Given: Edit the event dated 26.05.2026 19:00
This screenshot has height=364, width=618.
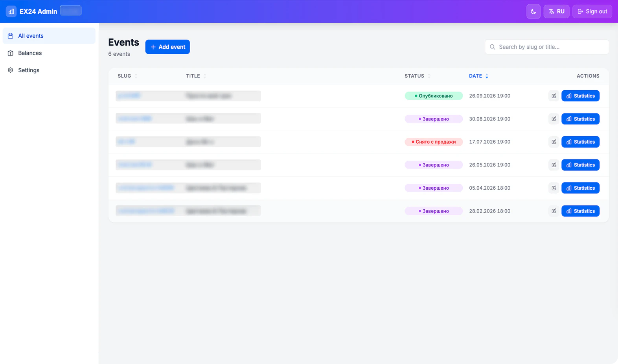Looking at the screenshot, I should tap(554, 165).
